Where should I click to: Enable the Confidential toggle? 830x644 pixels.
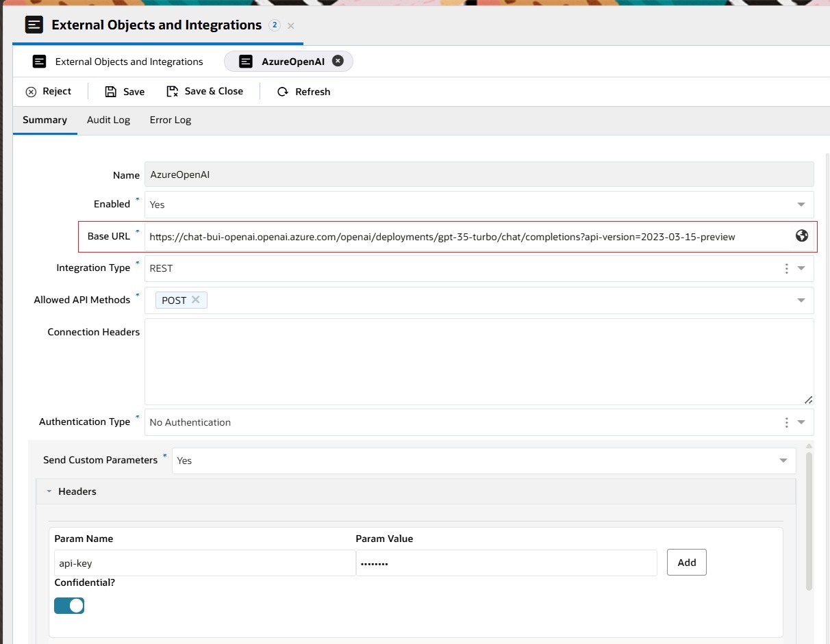tap(68, 606)
